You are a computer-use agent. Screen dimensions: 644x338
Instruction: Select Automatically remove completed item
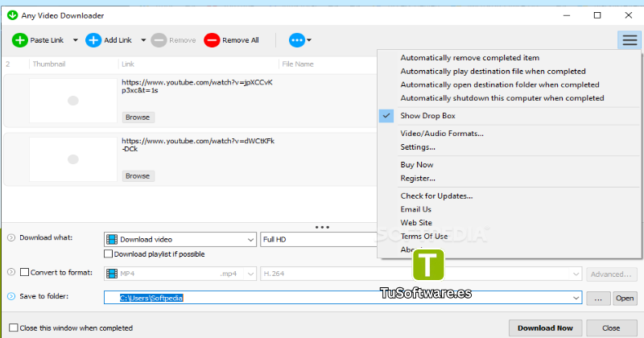[470, 58]
